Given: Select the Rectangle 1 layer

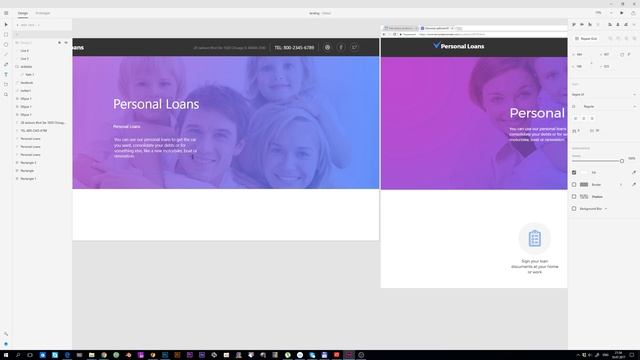Looking at the screenshot, I should coord(28,179).
